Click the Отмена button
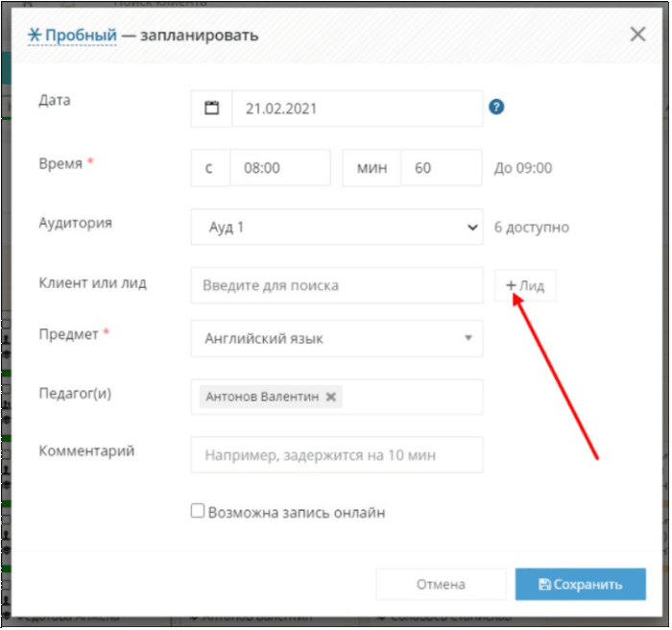672x630 pixels. point(442,586)
